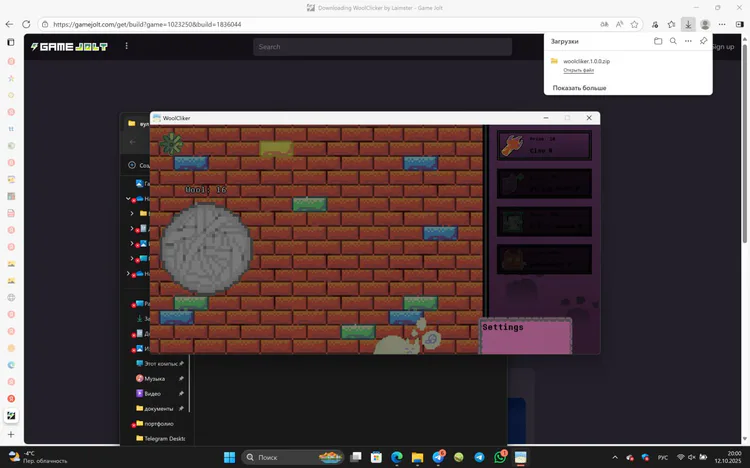Toggle the Downloads button in Edge toolbar

688,24
